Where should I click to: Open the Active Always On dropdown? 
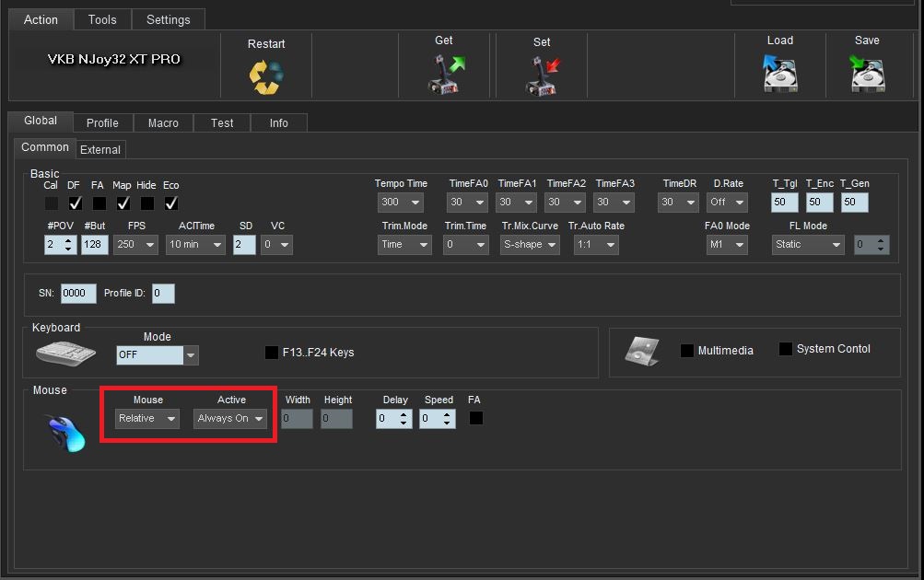pos(230,419)
